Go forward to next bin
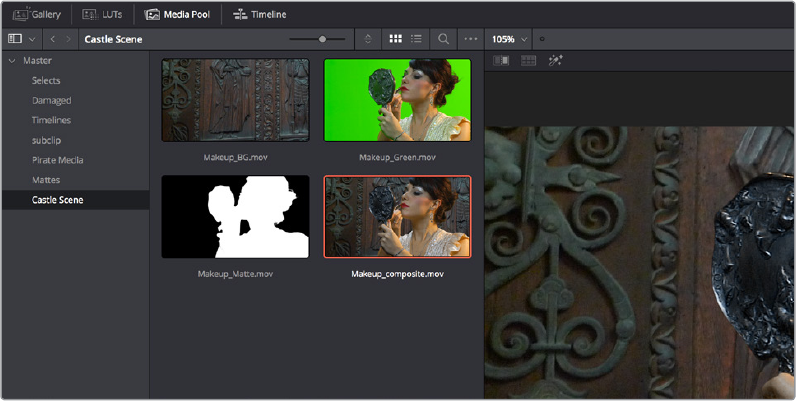Image resolution: width=796 pixels, height=401 pixels. 69,39
